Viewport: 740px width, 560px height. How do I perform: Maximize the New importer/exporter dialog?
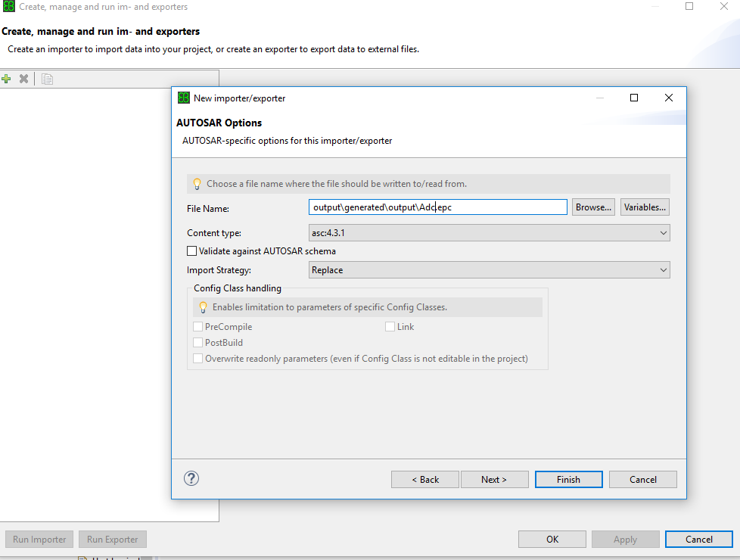[x=634, y=98]
